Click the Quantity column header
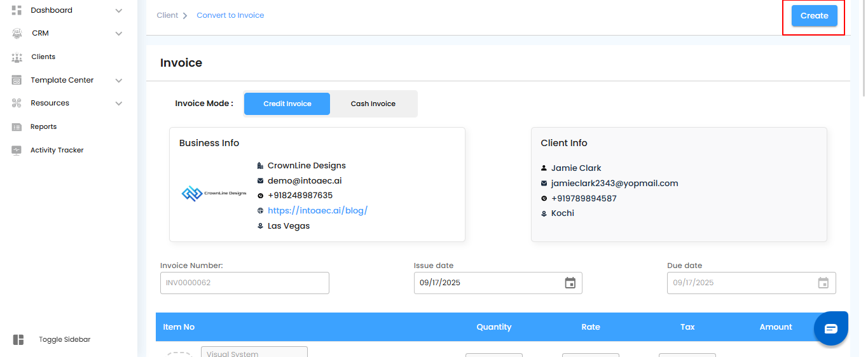This screenshot has width=868, height=357. [x=494, y=327]
